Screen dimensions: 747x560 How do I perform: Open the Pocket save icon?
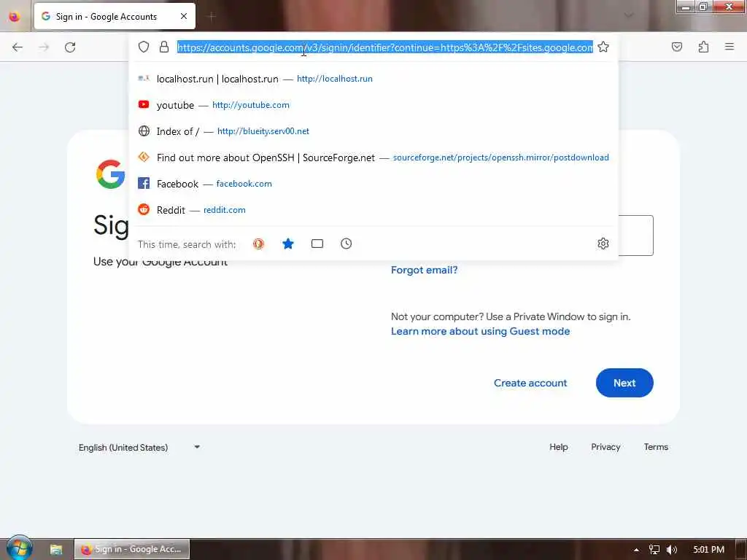[677, 47]
